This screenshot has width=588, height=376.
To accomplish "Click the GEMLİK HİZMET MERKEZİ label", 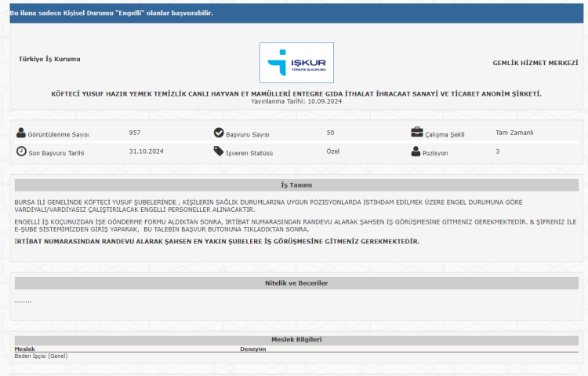I will pyautogui.click(x=535, y=62).
